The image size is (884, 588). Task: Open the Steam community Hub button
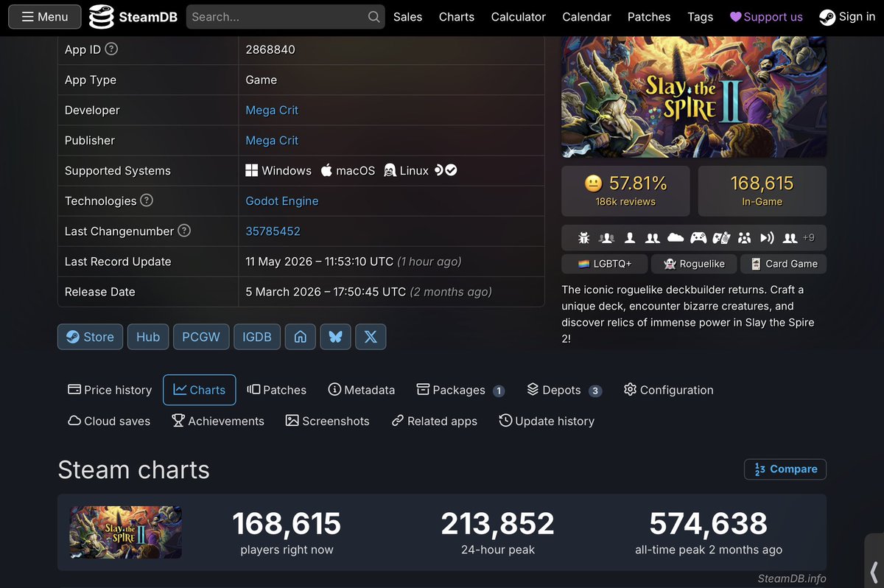pos(148,337)
